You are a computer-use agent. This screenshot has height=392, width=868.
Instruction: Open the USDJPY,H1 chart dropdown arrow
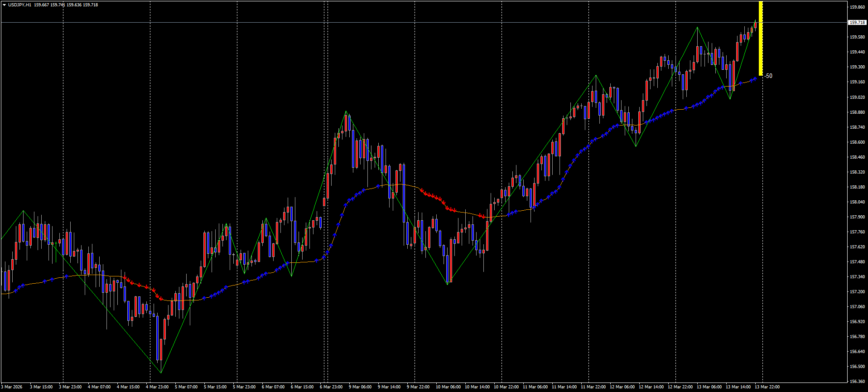point(4,5)
